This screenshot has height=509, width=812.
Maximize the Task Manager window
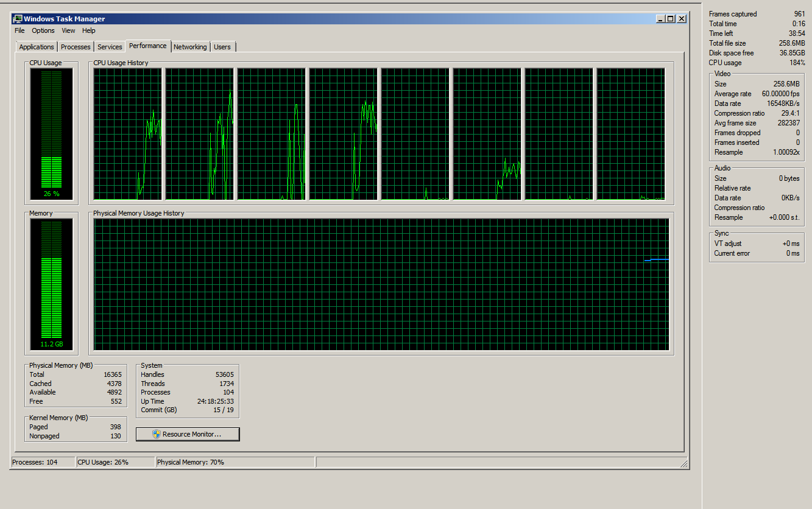pos(671,19)
